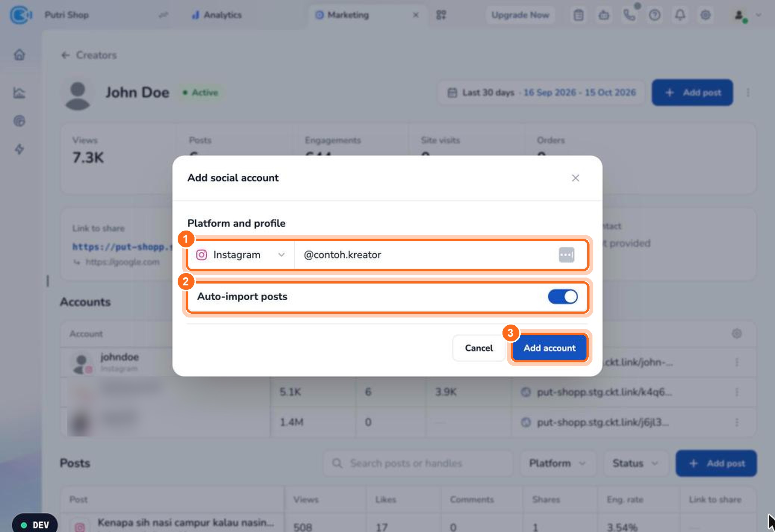The height and width of the screenshot is (532, 775).
Task: Open the three-dot menu of the 5.1K account row
Action: coord(737,392)
